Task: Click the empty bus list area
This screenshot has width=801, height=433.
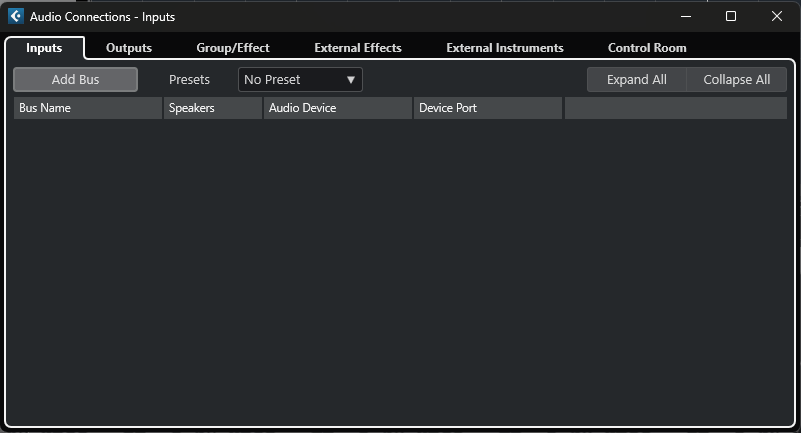Action: (x=400, y=270)
